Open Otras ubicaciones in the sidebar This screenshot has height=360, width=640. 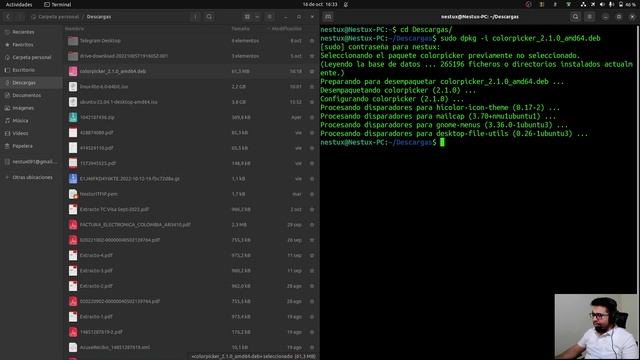point(31,177)
